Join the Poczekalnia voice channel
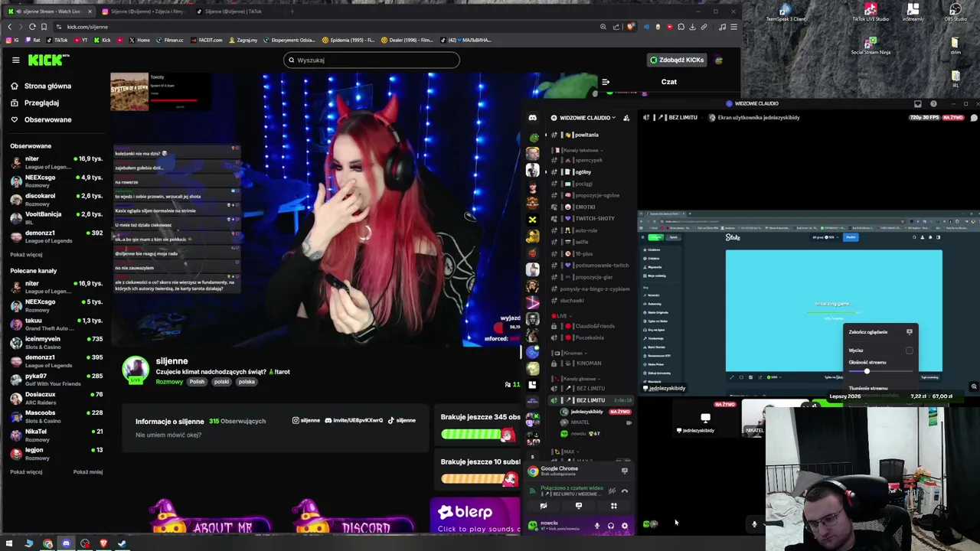 pos(590,337)
